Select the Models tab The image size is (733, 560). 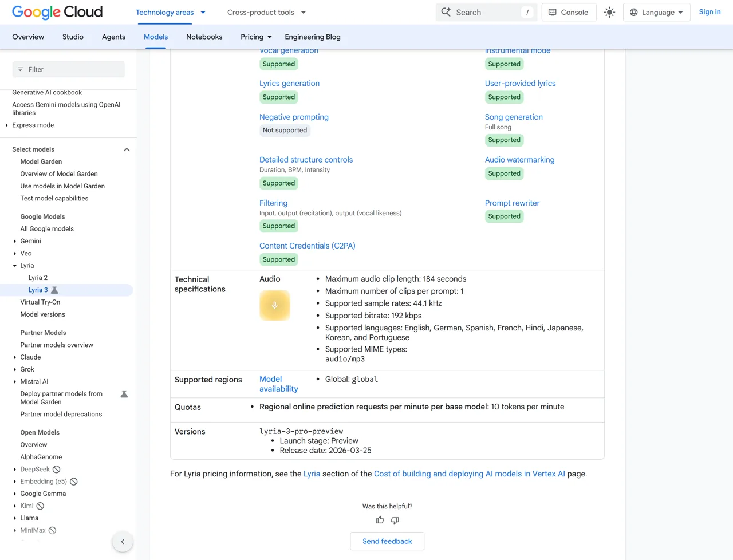(156, 37)
